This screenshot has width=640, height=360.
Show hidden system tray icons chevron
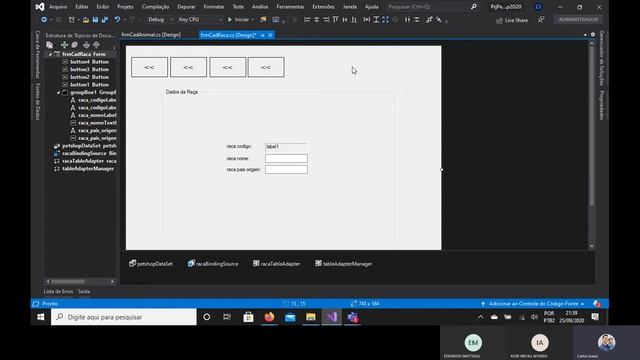480,317
